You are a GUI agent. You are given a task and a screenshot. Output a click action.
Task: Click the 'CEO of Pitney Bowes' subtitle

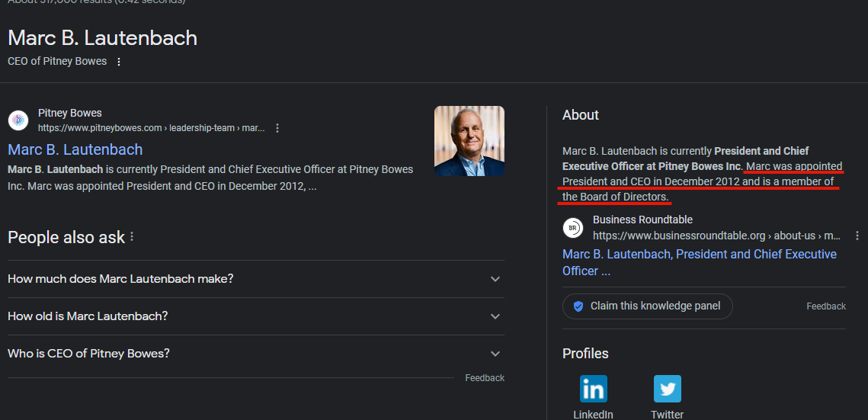(x=57, y=62)
